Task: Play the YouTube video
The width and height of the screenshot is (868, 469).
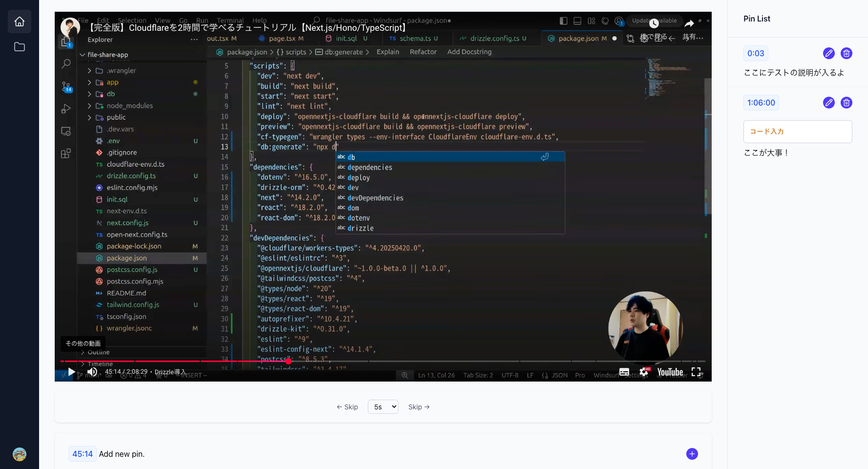Action: [x=71, y=372]
